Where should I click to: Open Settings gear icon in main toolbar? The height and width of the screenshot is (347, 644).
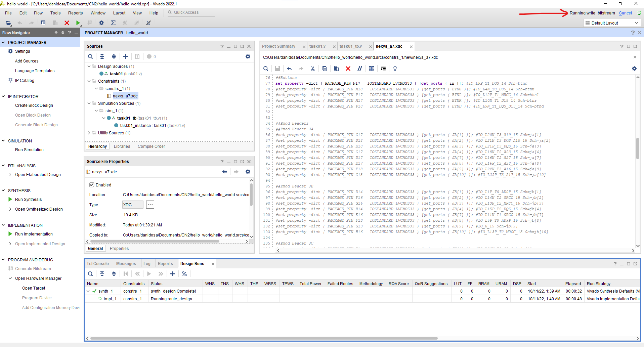click(101, 23)
